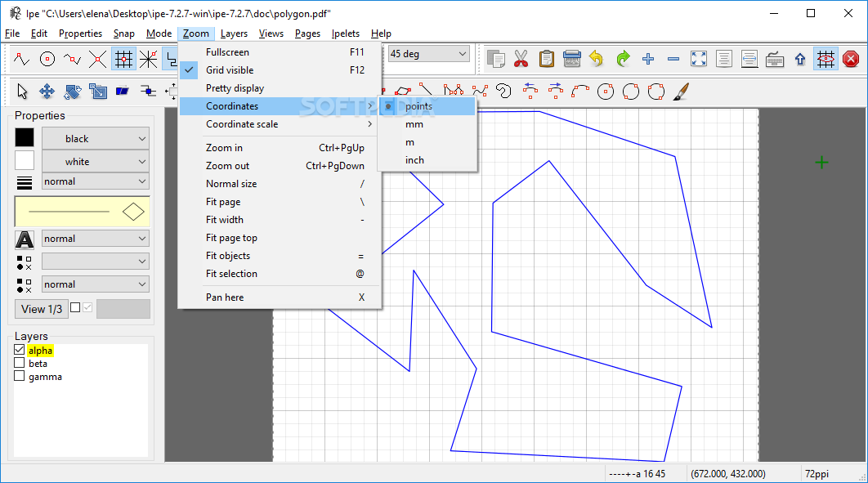Viewport: 868px width, 483px height.
Task: Click the yellow line style preview box
Action: tap(83, 212)
